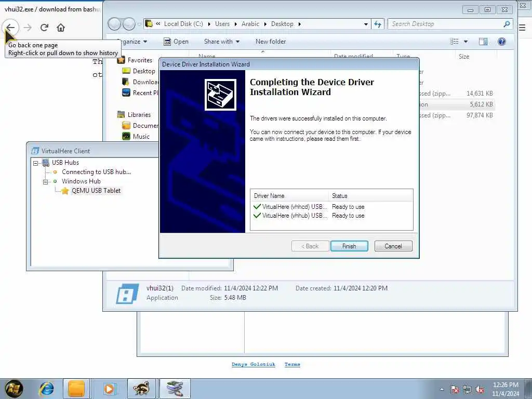
Task: Open the browser hamburger menu
Action: (523, 28)
